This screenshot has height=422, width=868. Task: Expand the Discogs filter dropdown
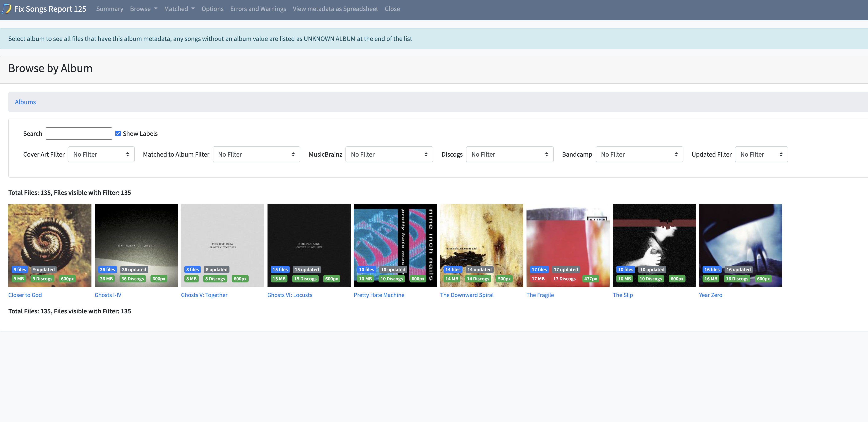click(x=509, y=154)
